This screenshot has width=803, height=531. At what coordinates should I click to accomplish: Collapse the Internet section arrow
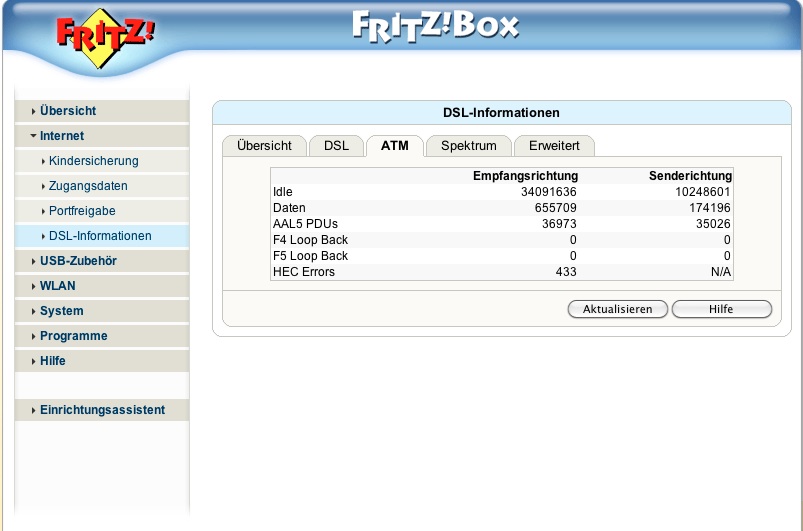[33, 136]
